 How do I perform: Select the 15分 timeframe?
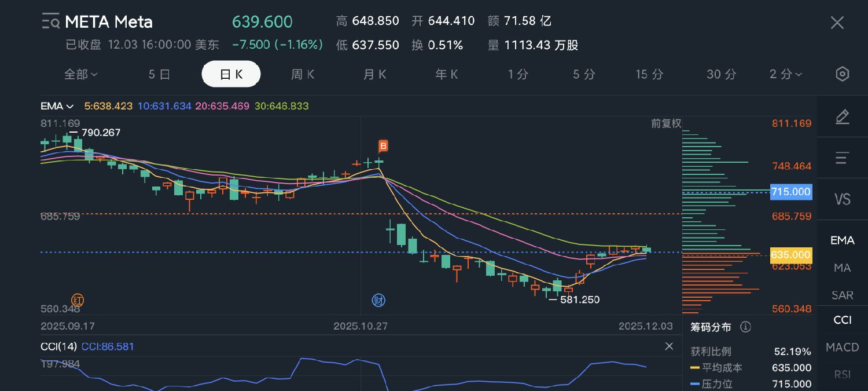(649, 74)
